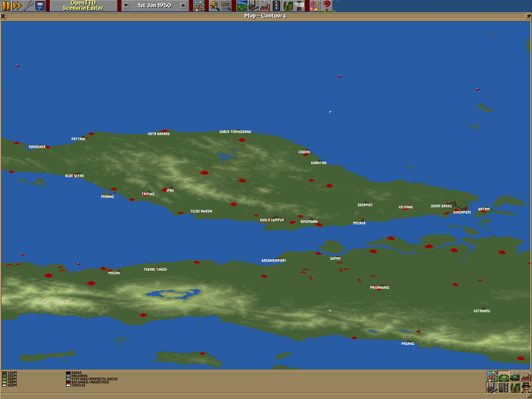Image resolution: width=532 pixels, height=399 pixels.
Task: Pause the game with the pause icon
Action: 6,5
